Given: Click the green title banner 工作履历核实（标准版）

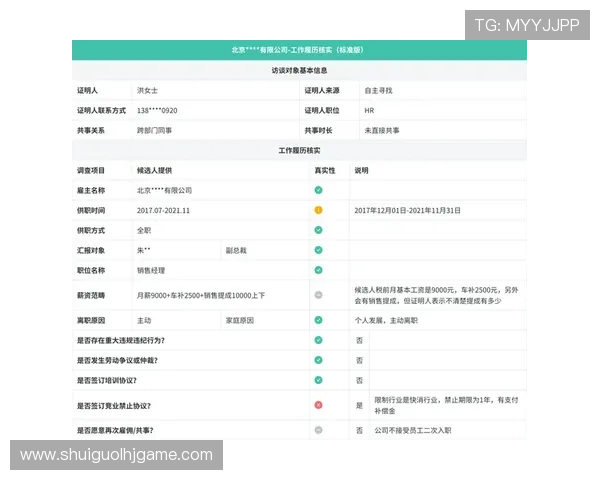Looking at the screenshot, I should pos(299,50).
